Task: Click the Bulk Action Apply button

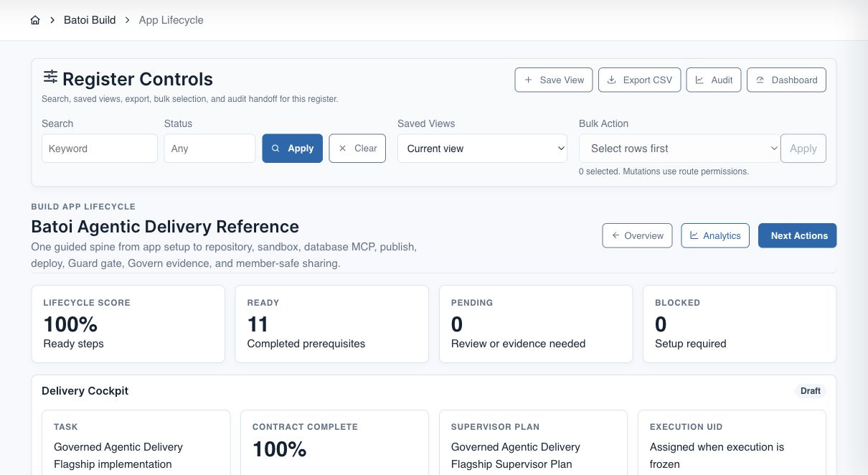Action: [803, 149]
